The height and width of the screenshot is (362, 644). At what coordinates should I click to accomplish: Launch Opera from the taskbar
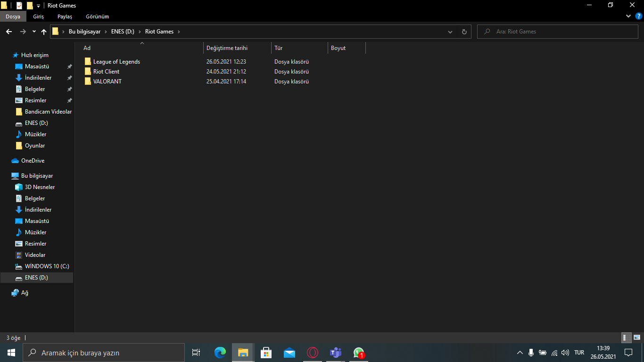click(312, 353)
